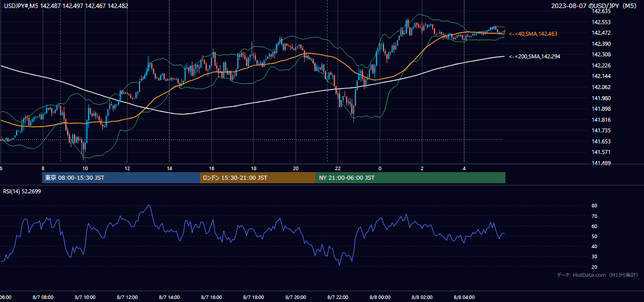644x302 pixels.
Task: Click the 8/7 12:00 time axis label
Action: point(127,297)
